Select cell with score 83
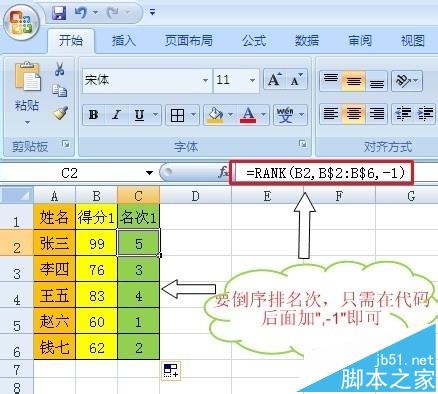The width and height of the screenshot is (438, 394). click(97, 295)
